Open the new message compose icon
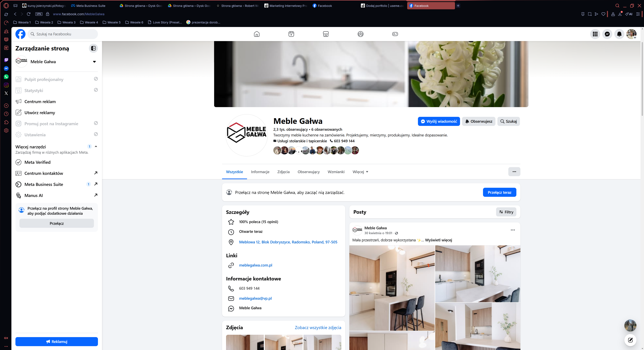Screen dimensions: 644x350 [x=630, y=340]
